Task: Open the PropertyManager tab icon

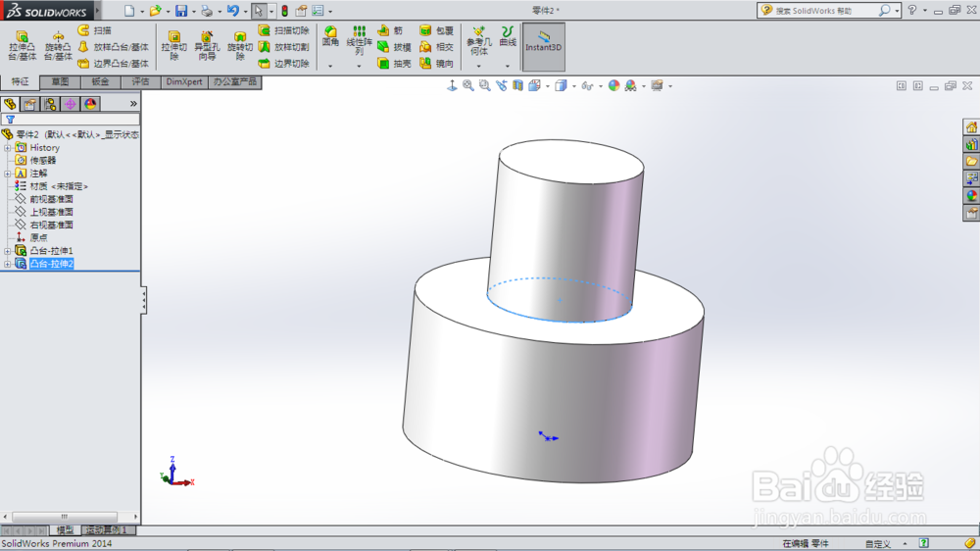Action: (x=30, y=104)
